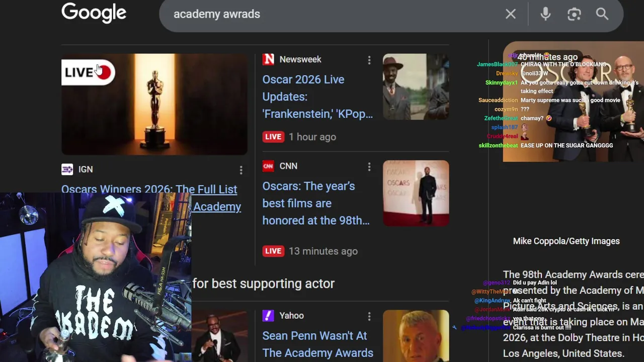Screen dimensions: 644x362
Task: Open 'Sean Penn Wasn't At The Academy Awards' link
Action: [317, 344]
